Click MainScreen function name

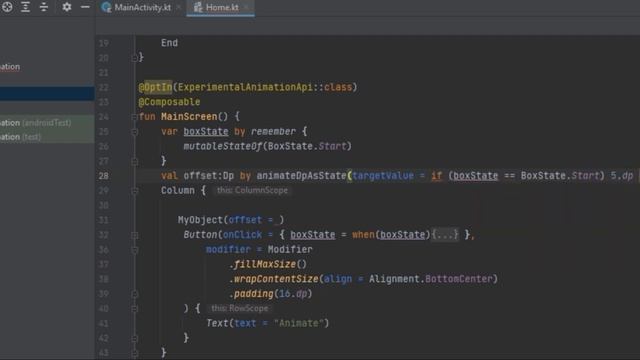[189, 117]
